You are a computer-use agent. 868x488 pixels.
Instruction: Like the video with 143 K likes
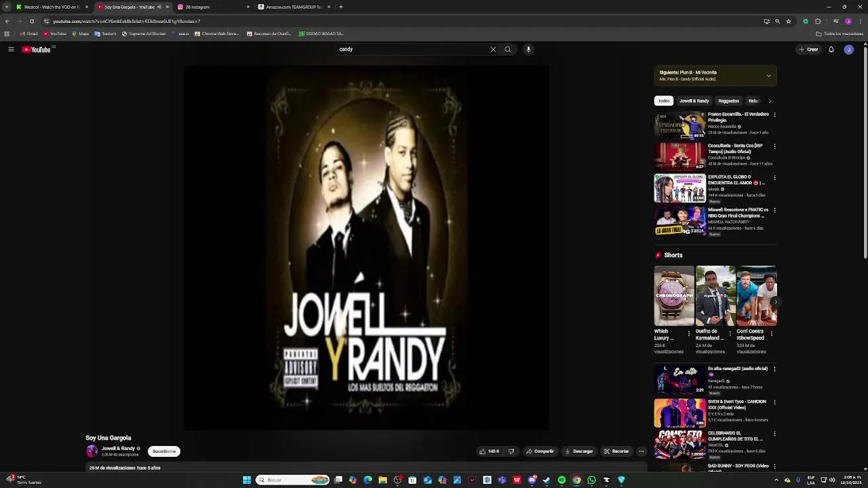pos(490,451)
